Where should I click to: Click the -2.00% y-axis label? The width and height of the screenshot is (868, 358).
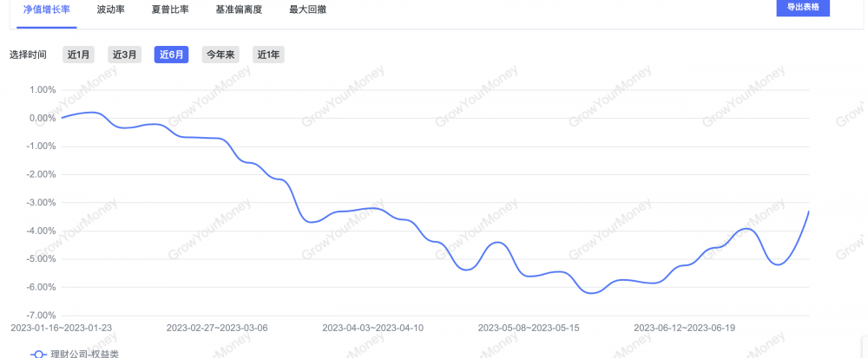[42, 174]
